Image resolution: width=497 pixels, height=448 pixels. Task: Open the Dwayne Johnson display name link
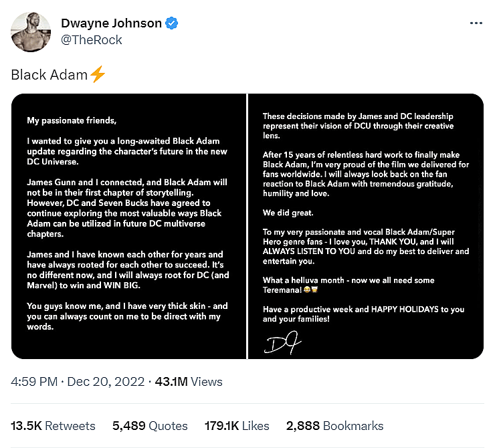111,23
